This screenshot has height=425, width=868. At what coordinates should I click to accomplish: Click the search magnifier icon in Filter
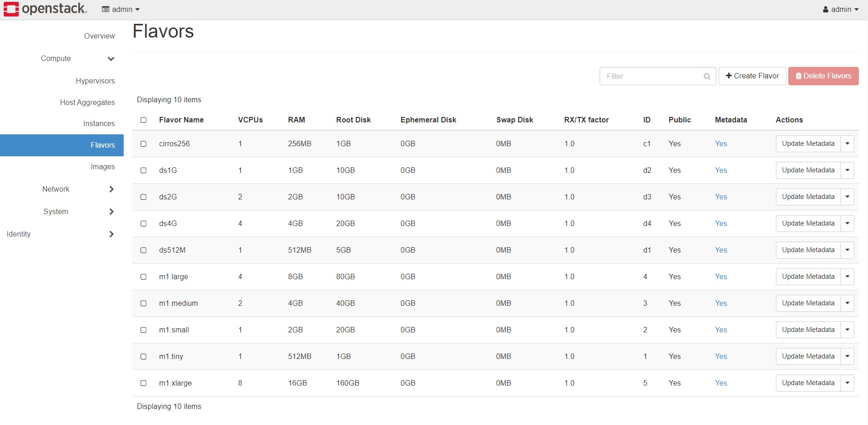[x=707, y=77]
